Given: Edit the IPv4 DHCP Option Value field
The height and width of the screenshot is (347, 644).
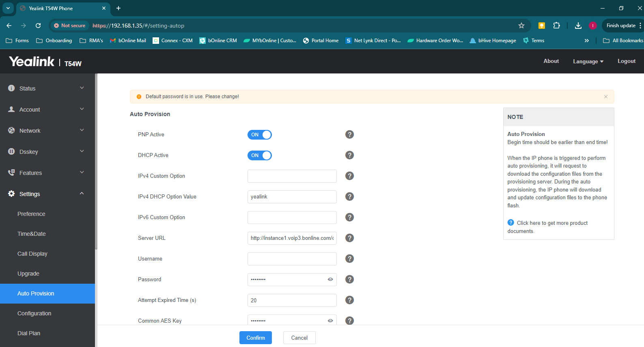Looking at the screenshot, I should point(292,197).
